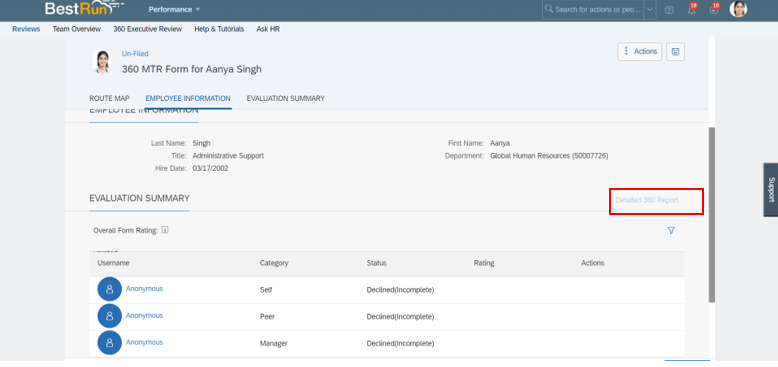
Task: Click the EVALUATION SUMMARY section heading
Action: 139,198
